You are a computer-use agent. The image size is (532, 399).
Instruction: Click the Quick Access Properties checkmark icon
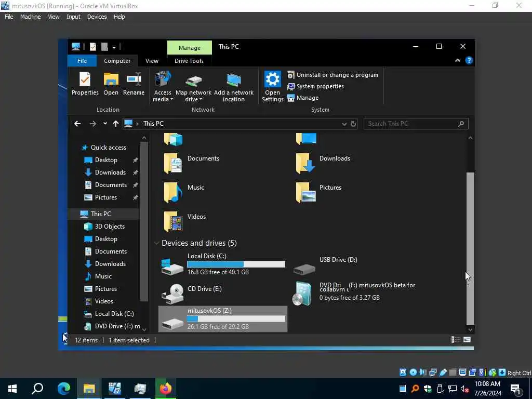click(92, 47)
